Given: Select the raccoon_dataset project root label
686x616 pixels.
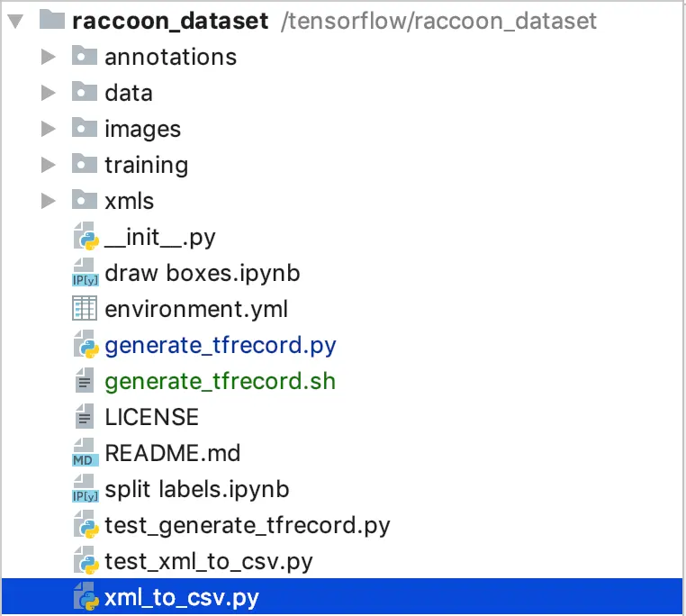Looking at the screenshot, I should [171, 21].
